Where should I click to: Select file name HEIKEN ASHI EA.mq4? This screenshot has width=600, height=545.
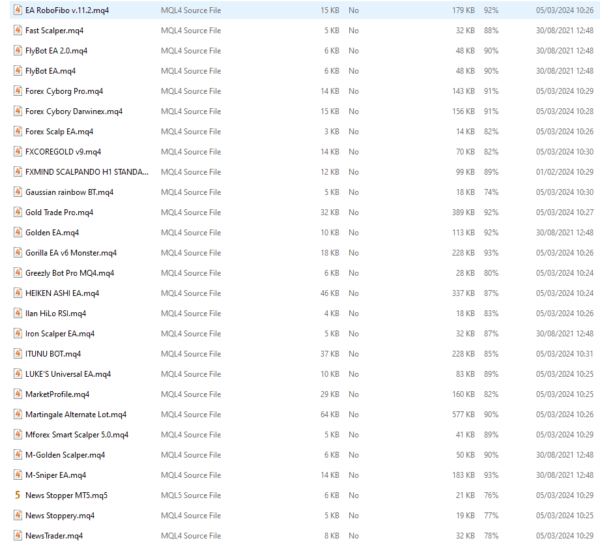[62, 294]
